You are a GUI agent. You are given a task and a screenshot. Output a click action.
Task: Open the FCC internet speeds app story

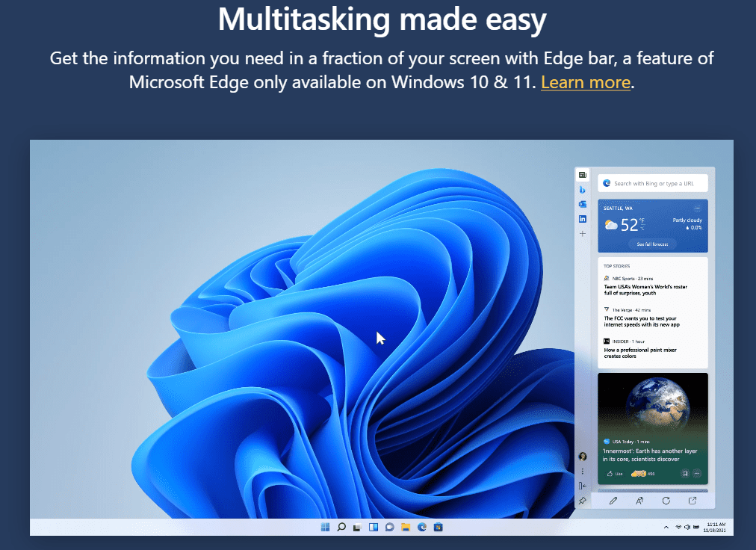[x=642, y=322]
